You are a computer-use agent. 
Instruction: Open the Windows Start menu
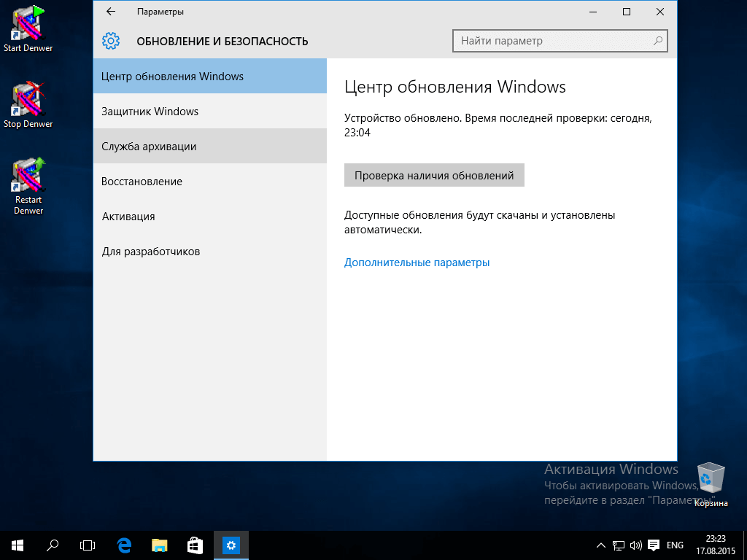point(18,545)
